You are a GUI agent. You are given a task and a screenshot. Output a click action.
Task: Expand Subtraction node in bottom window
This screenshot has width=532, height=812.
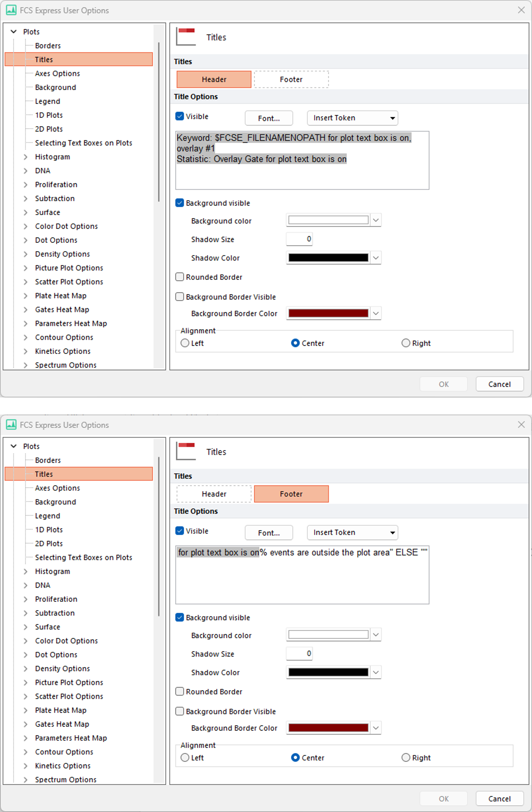[26, 613]
